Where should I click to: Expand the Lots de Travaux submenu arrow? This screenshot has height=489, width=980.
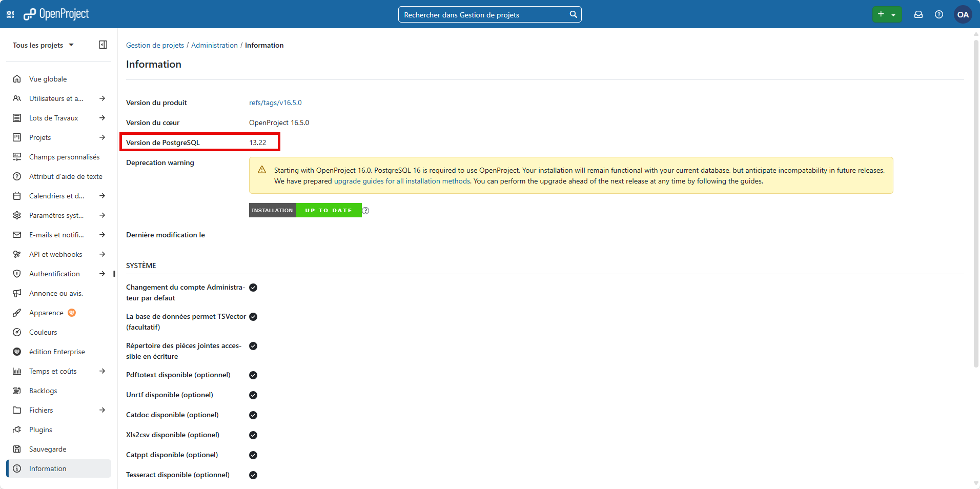102,118
